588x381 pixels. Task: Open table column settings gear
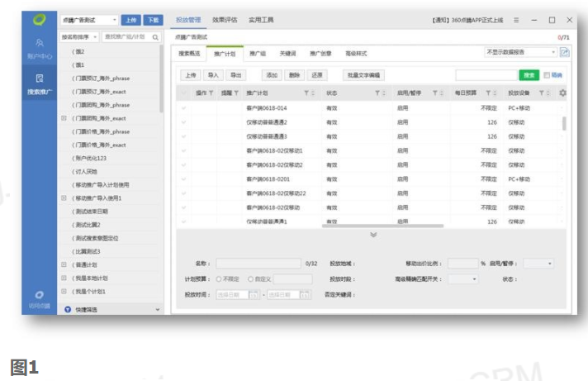point(562,93)
